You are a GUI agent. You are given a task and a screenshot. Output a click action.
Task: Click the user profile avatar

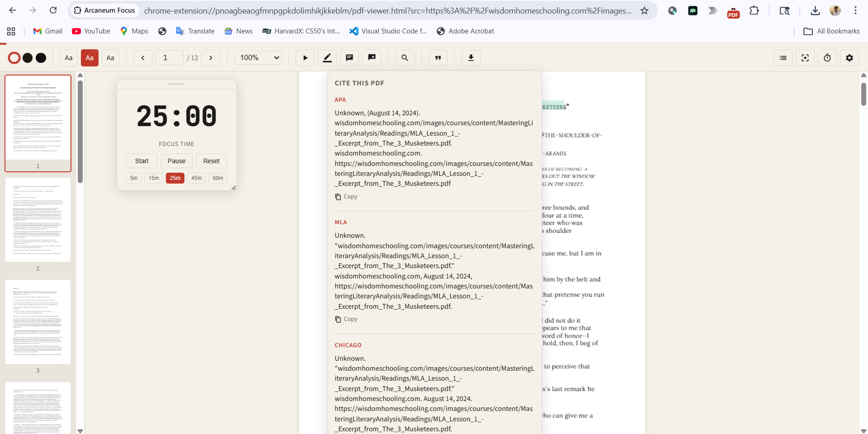pyautogui.click(x=835, y=10)
